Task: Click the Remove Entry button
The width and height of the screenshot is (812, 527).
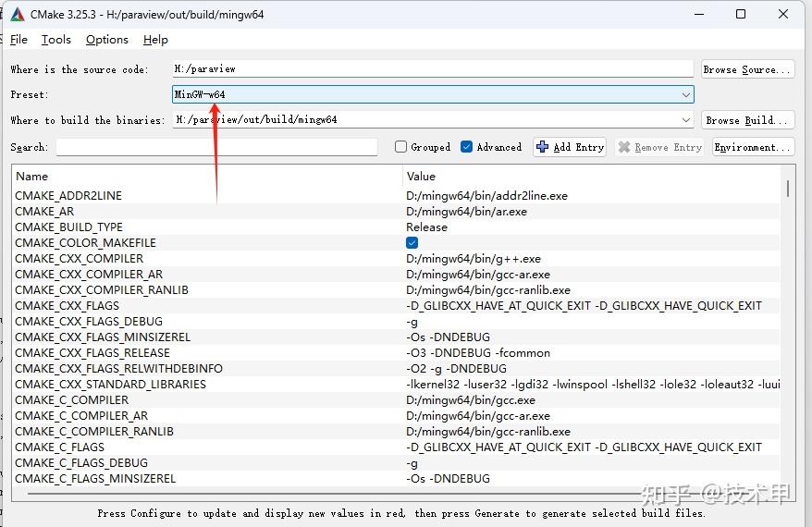Action: click(660, 147)
